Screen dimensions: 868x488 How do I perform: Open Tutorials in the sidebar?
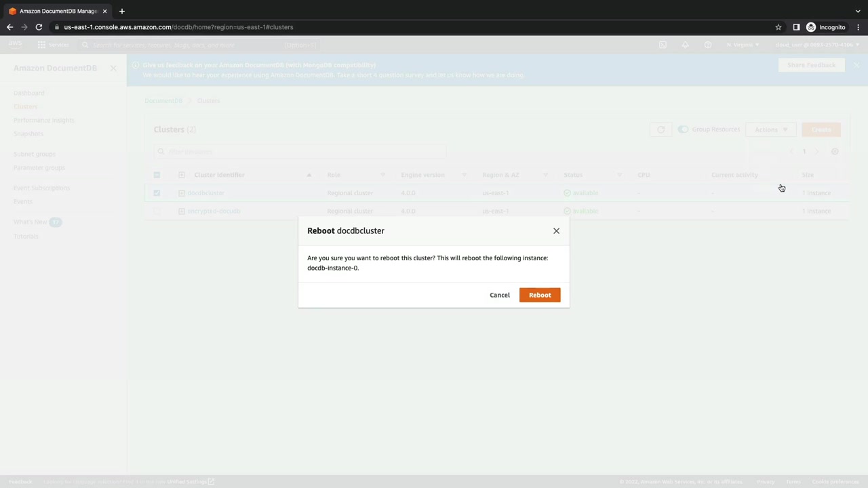point(26,236)
